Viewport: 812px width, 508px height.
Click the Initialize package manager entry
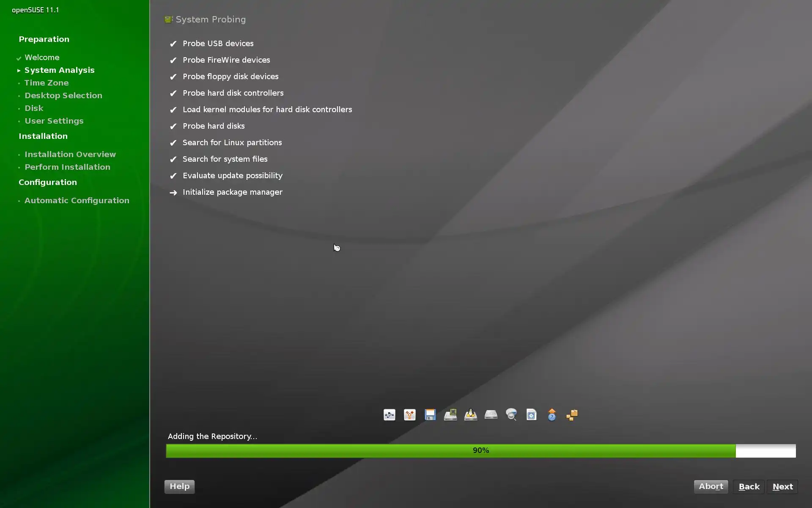[232, 192]
